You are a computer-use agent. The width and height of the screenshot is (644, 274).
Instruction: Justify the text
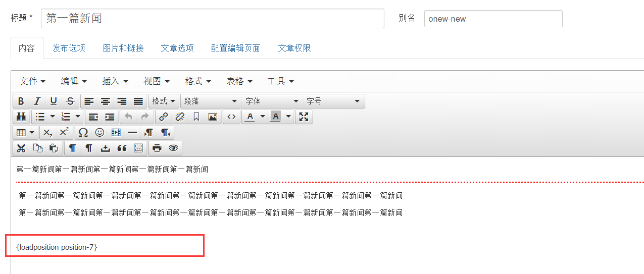pos(138,101)
